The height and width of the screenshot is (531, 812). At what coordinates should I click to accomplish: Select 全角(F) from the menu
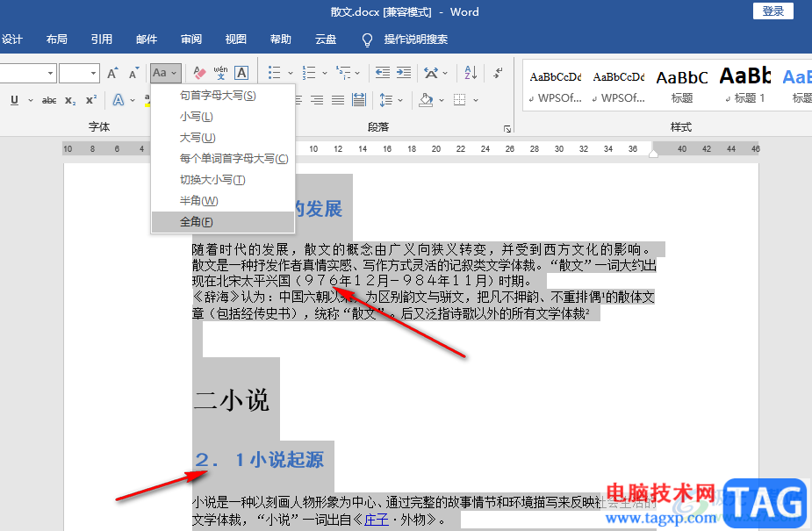click(223, 222)
